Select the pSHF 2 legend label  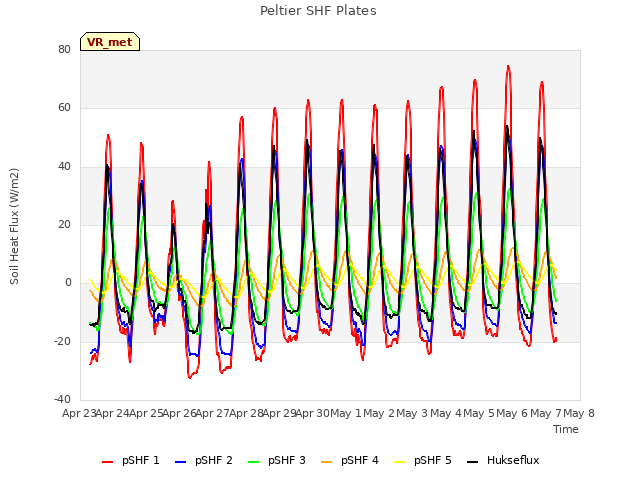click(x=213, y=460)
